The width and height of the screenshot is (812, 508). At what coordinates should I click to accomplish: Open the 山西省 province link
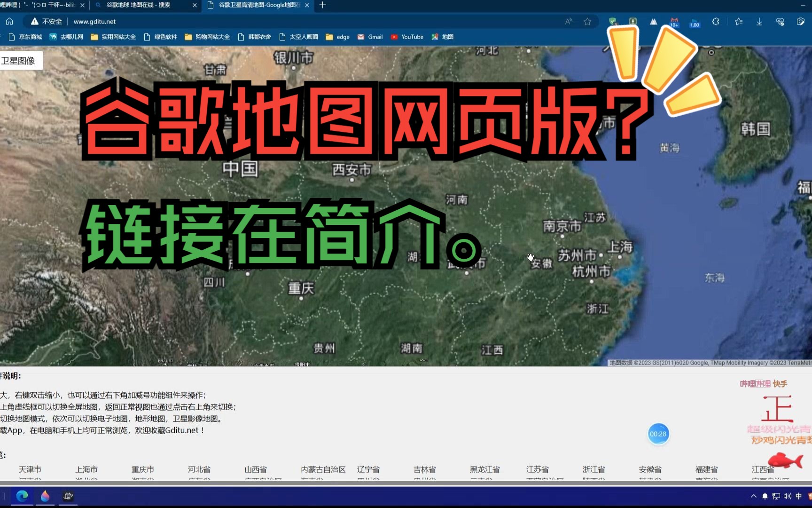(x=256, y=469)
